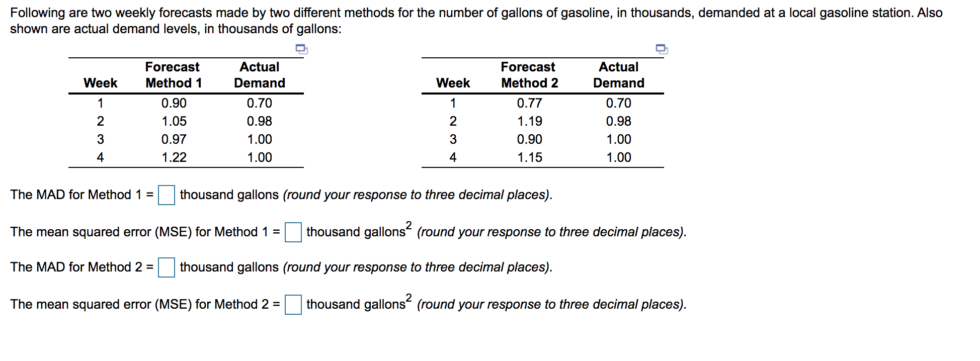Select the Actual Demand header in Method 2 table
This screenshot has width=980, height=361.
tap(619, 74)
